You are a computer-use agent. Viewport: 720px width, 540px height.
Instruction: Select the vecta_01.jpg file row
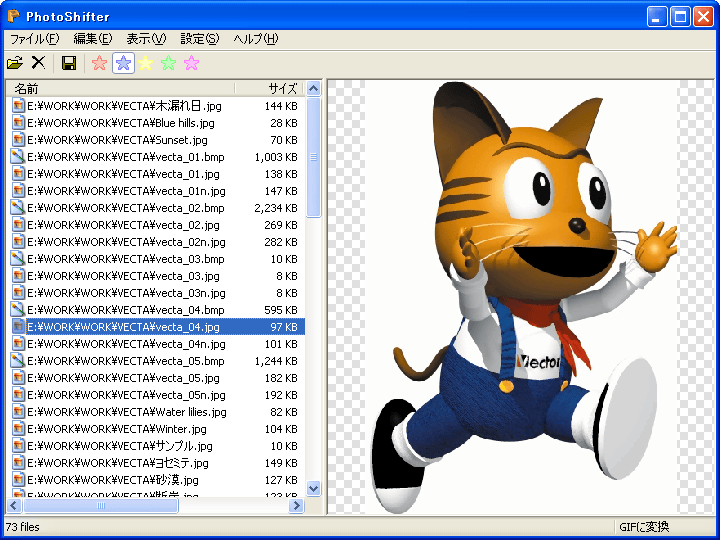coord(156,174)
